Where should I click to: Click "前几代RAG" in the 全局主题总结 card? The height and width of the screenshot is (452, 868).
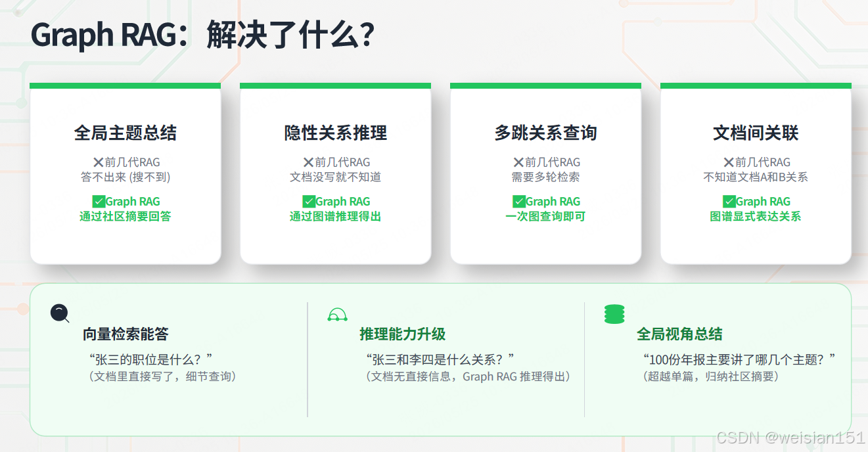point(132,162)
